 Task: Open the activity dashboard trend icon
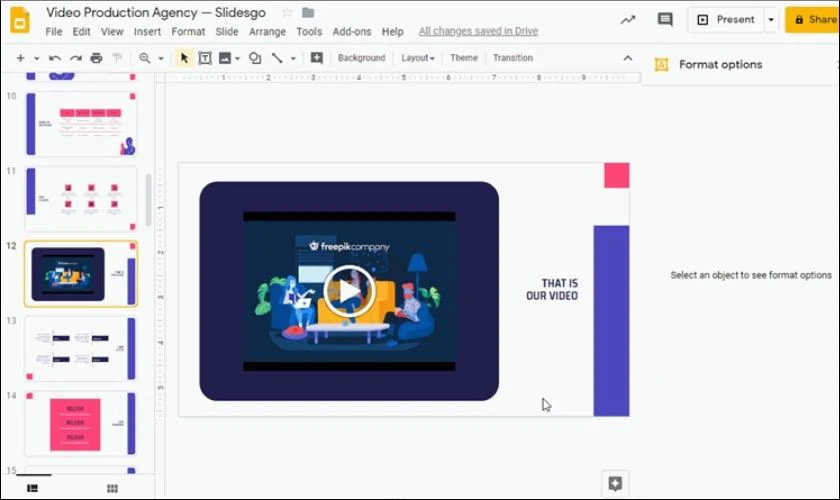coord(628,20)
